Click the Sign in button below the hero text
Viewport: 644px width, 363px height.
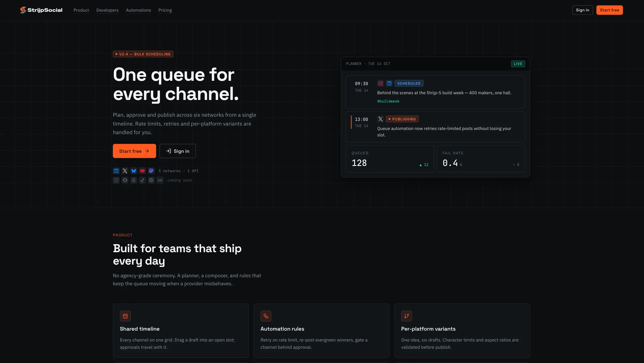pos(178,151)
